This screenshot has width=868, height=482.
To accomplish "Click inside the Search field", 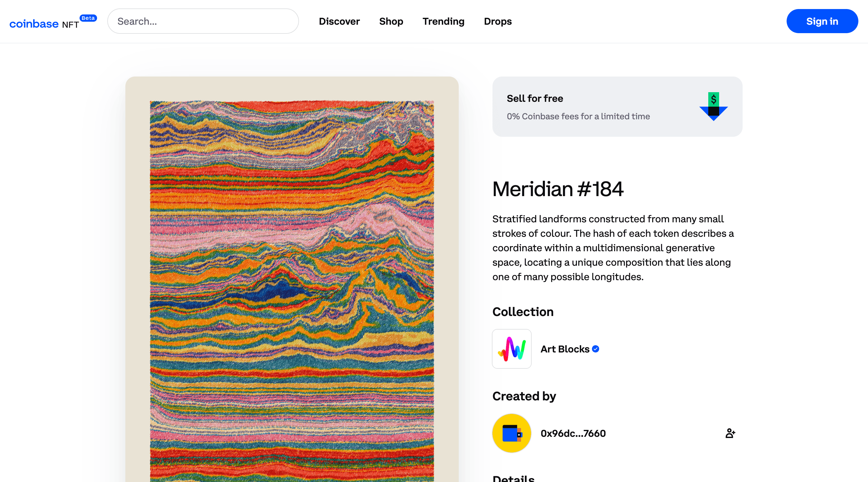I will pos(203,21).
